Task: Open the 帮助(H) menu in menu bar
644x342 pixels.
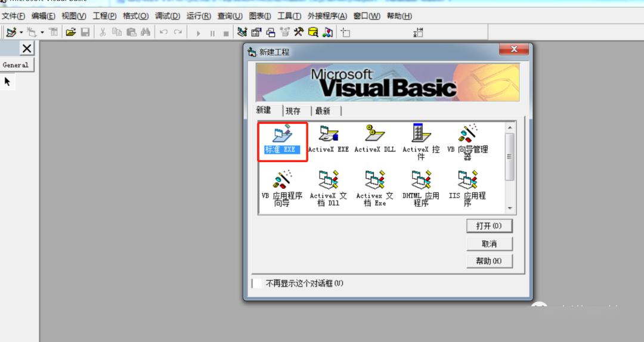Action: pos(399,16)
